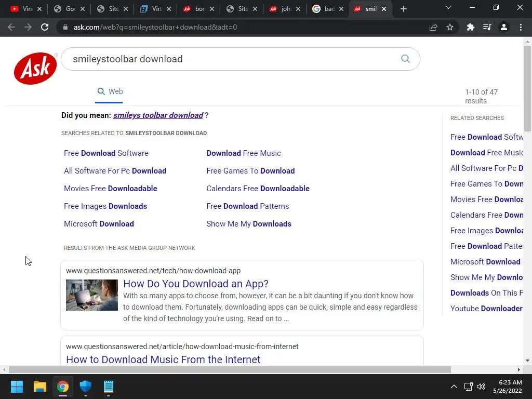
Task: Click the 'www.questionsanswered.net/tech/how-download-app' URL text
Action: point(153,271)
